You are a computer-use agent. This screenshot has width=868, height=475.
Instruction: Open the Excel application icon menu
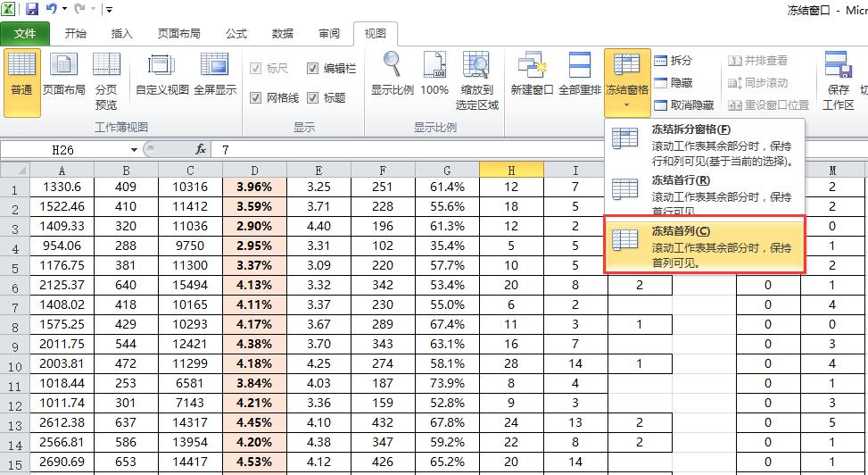8,8
